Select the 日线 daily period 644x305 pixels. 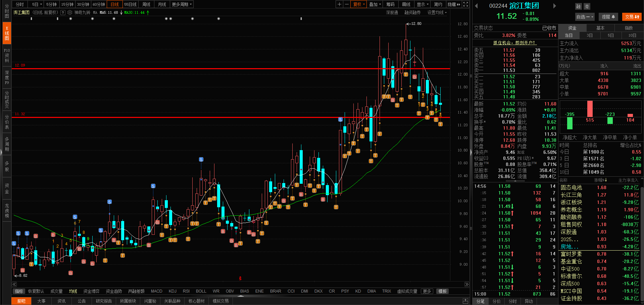pyautogui.click(x=115, y=4)
